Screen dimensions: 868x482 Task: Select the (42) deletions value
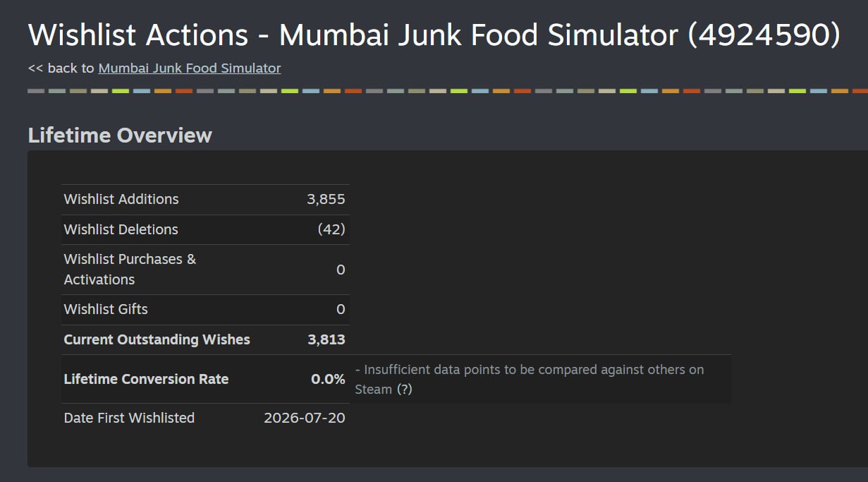tap(331, 229)
